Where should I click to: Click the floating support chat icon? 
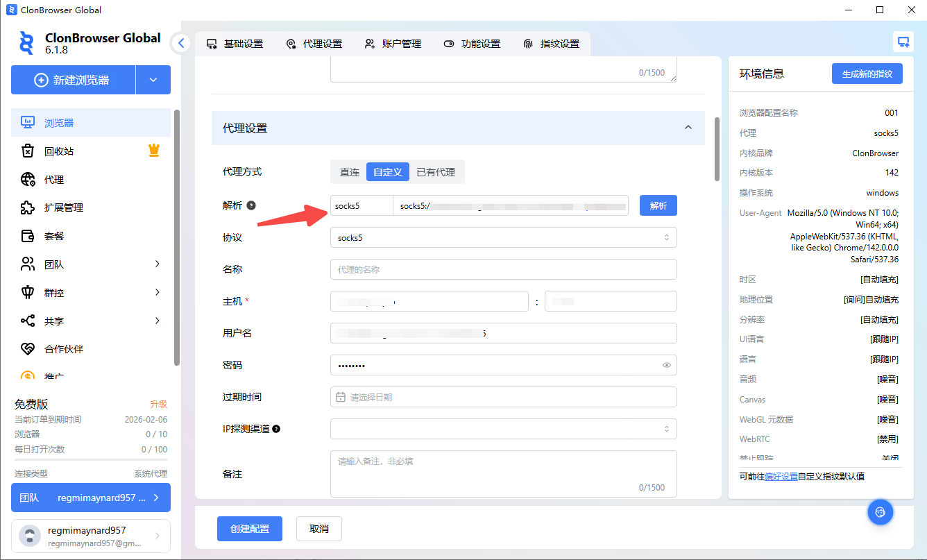[x=880, y=512]
